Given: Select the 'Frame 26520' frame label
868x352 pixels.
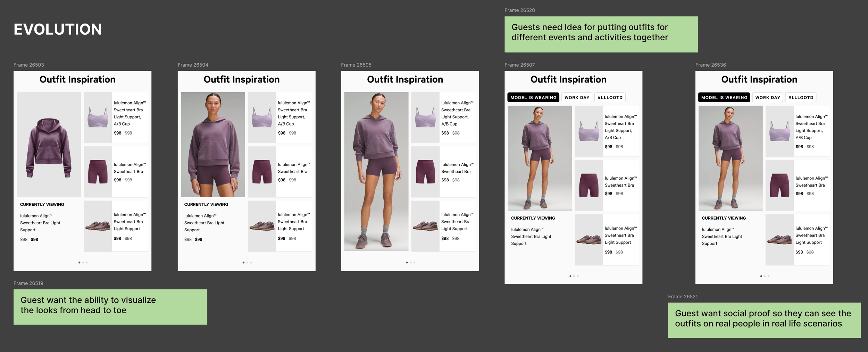Looking at the screenshot, I should pyautogui.click(x=520, y=10).
